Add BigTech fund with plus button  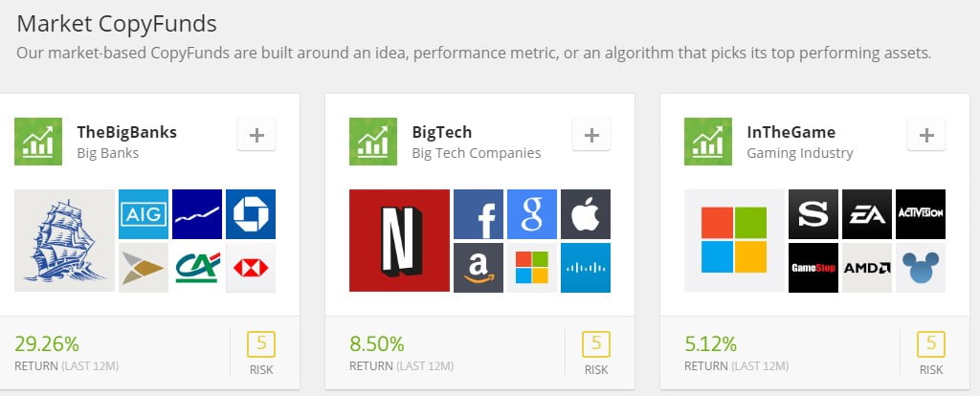click(x=591, y=135)
